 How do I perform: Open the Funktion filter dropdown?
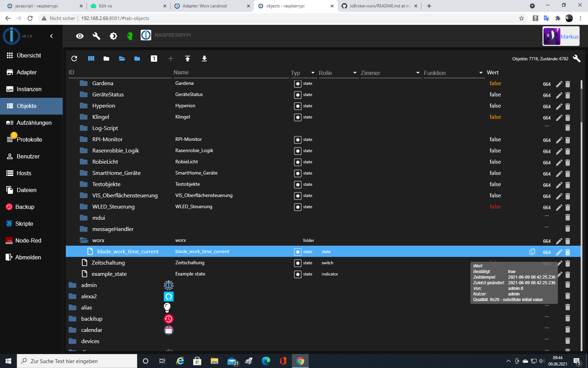click(454, 73)
